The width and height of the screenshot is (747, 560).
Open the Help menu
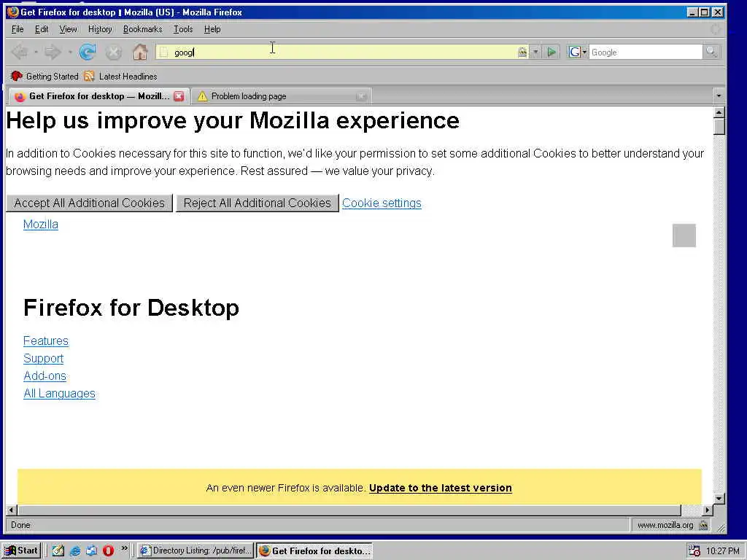[212, 29]
